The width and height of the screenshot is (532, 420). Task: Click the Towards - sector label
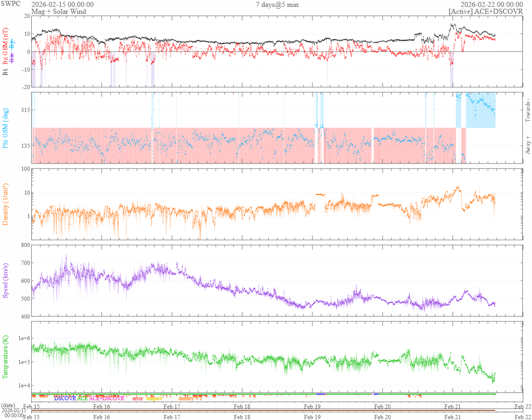point(527,110)
